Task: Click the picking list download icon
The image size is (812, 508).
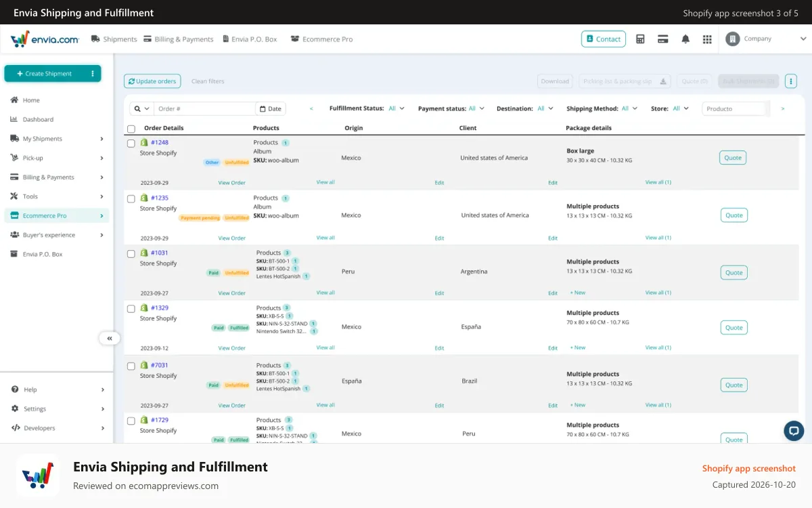Action: click(663, 81)
